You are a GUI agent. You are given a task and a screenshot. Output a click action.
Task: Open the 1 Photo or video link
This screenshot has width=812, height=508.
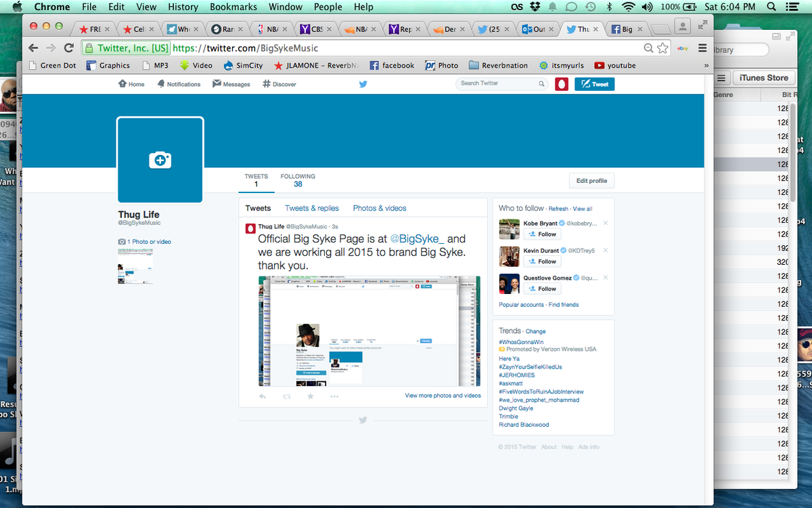149,242
